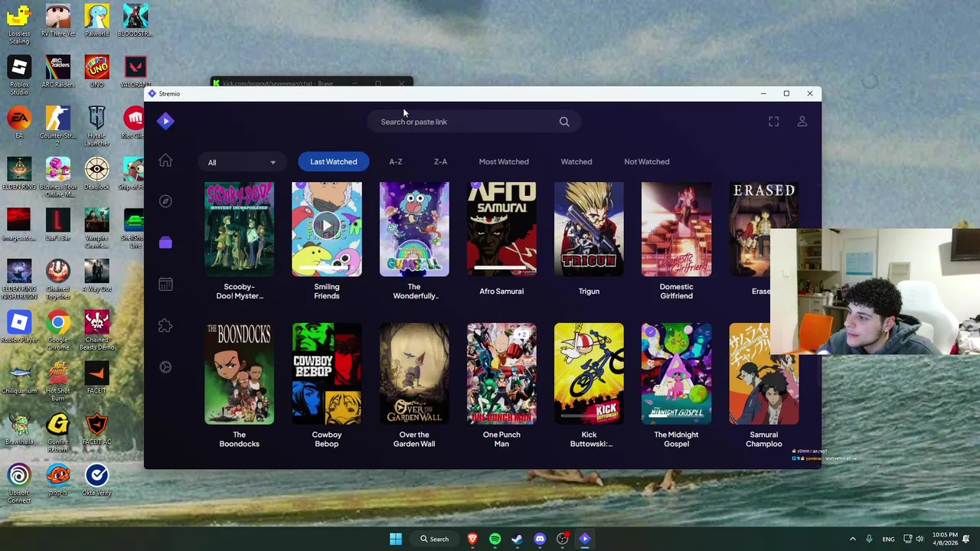Open the Discover compass icon in sidebar

(165, 201)
